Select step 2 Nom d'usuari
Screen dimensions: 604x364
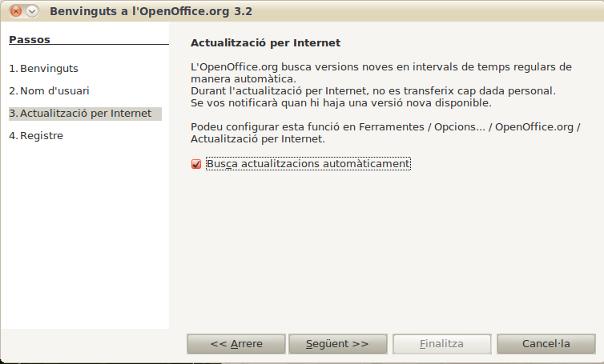point(49,91)
